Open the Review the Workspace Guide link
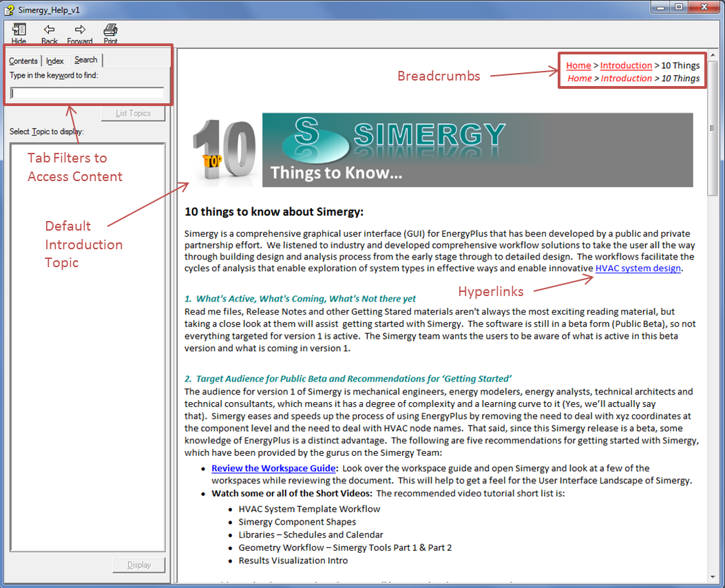Viewport: 725px width, 588px height. coord(273,468)
